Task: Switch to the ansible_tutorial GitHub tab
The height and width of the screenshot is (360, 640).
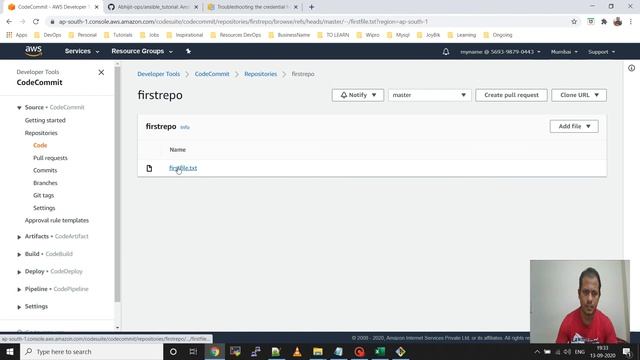Action: [153, 7]
